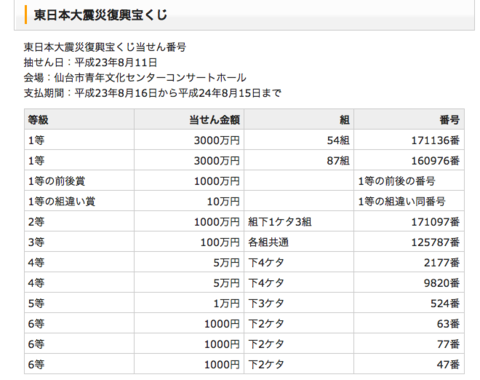Image resolution: width=480 pixels, height=380 pixels.
Task: Click the 1万円 prize amount
Action: click(227, 304)
